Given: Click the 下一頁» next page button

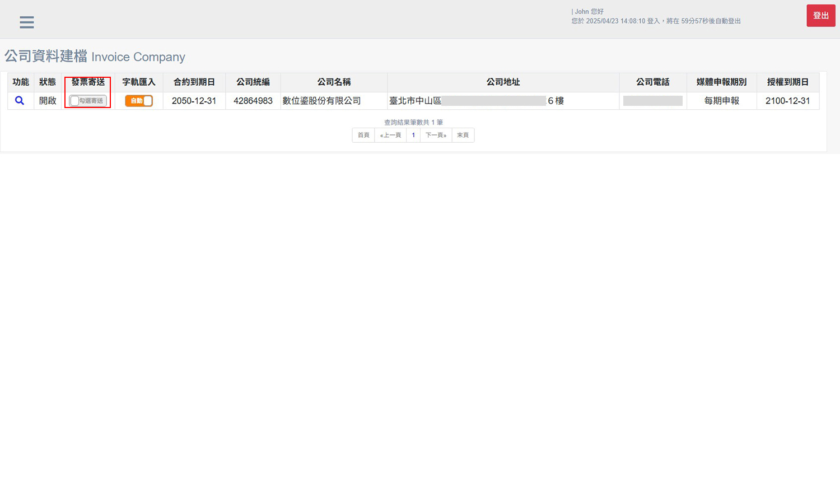Looking at the screenshot, I should point(436,135).
